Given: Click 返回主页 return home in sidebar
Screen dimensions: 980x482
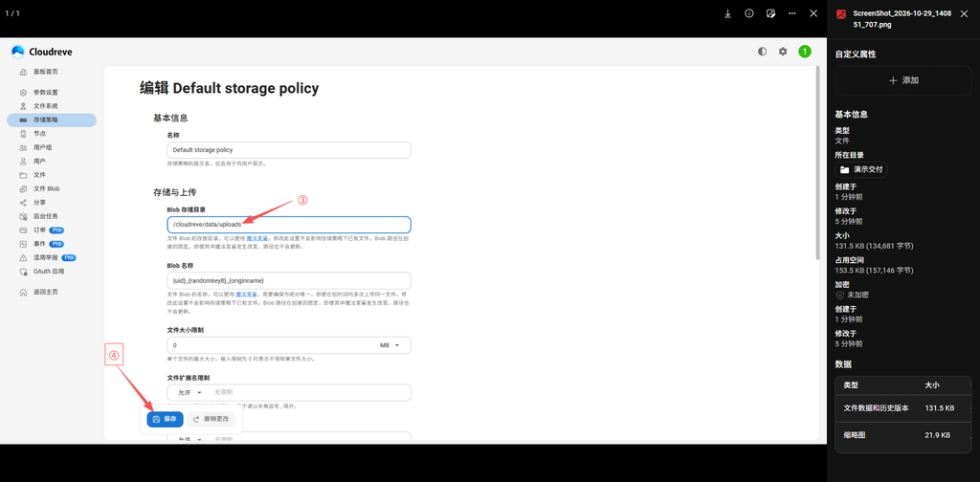Looking at the screenshot, I should click(52, 292).
